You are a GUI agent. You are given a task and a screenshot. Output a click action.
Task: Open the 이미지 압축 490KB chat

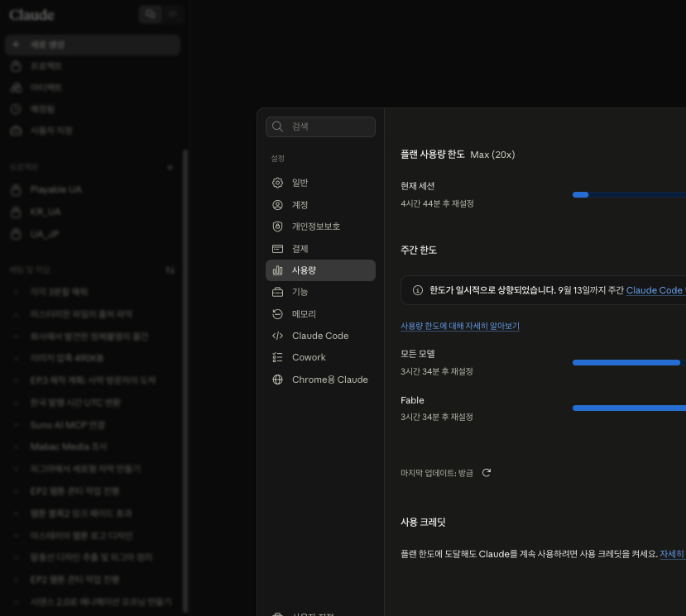[93, 359]
